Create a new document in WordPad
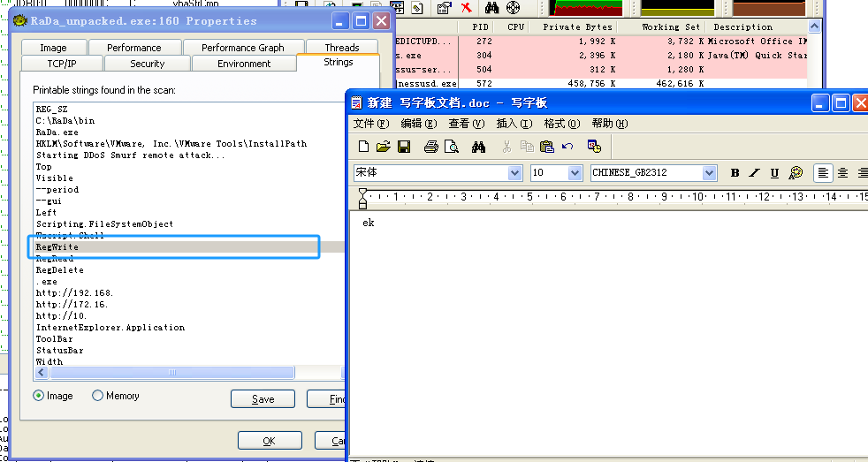 point(363,147)
